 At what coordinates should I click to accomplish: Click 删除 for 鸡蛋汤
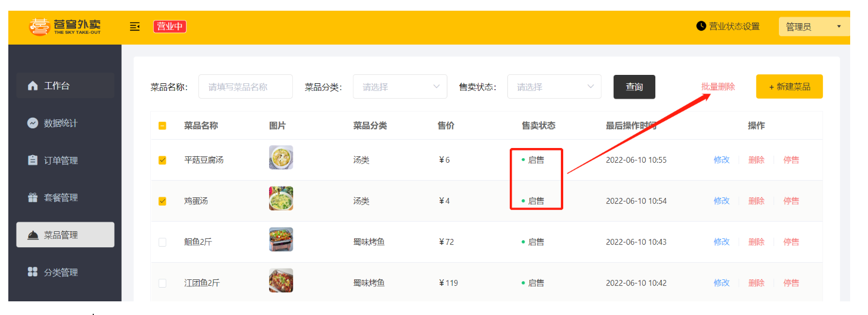pos(756,201)
